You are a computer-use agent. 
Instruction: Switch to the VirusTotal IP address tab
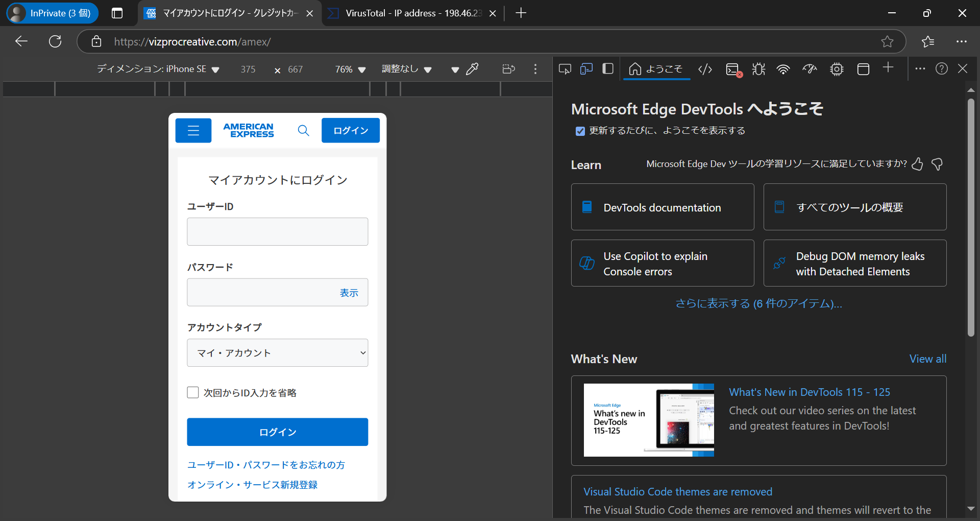coord(413,13)
